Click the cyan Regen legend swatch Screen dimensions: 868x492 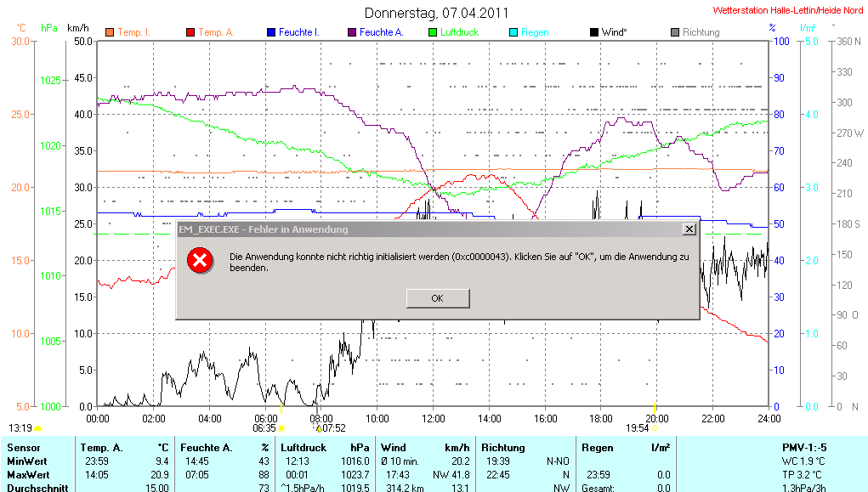(513, 32)
